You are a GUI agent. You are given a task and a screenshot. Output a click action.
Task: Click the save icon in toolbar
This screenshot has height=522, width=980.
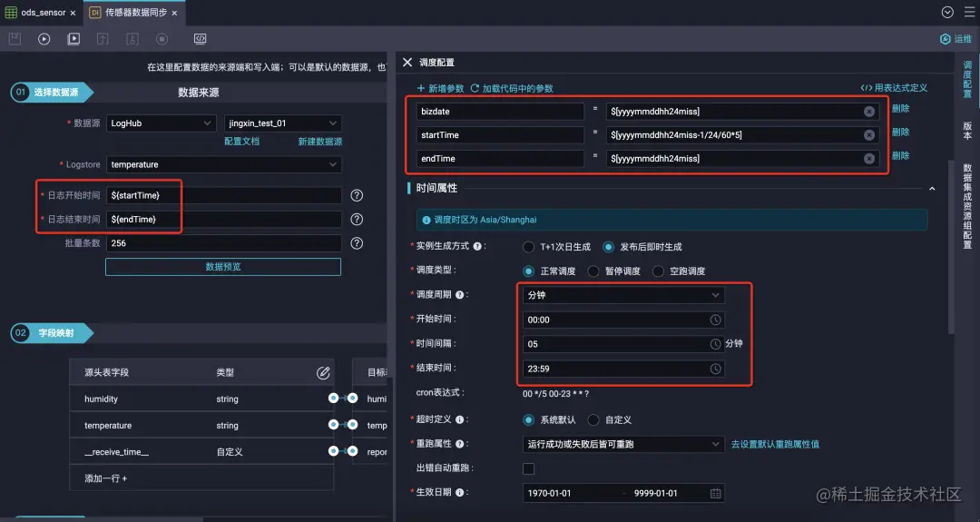[x=15, y=39]
